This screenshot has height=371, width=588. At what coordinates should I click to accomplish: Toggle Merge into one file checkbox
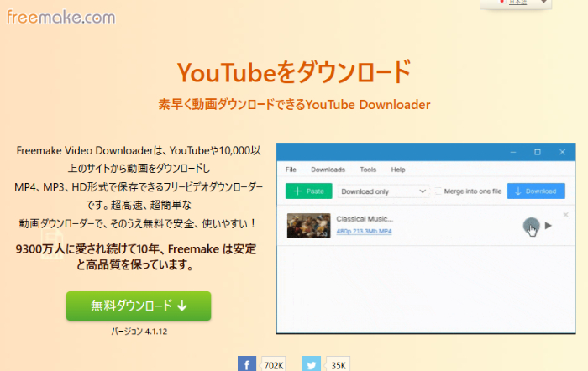(x=438, y=191)
